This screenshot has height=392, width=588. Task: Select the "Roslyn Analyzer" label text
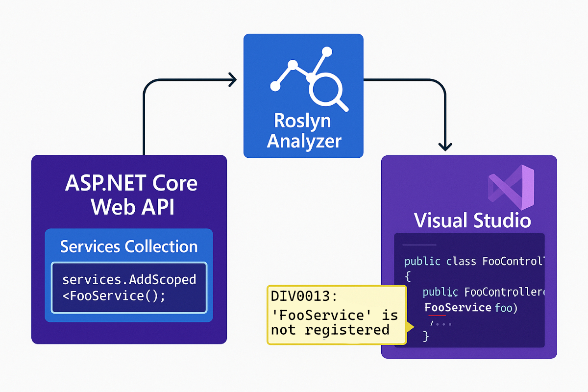tap(304, 131)
